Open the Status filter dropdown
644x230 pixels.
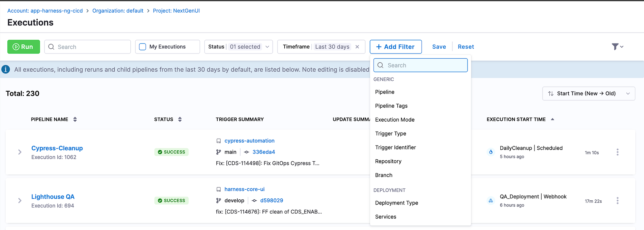point(239,47)
